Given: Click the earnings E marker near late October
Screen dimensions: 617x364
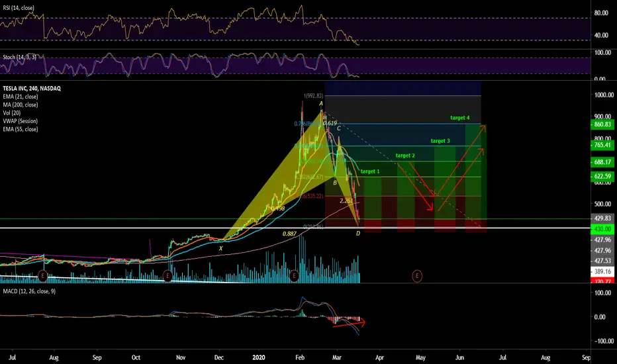Looking at the screenshot, I should tap(167, 276).
